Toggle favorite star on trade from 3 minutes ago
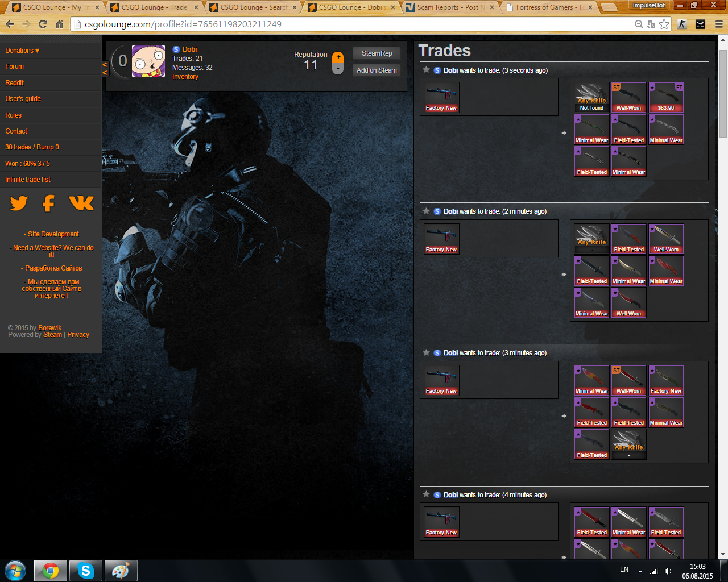Screen dimensions: 728x582 click(426, 352)
